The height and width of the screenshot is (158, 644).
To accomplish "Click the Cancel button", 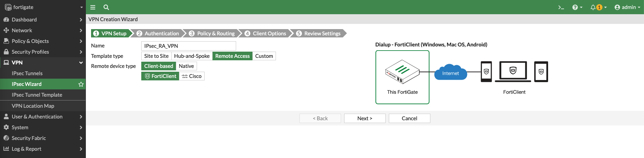I will [409, 119].
